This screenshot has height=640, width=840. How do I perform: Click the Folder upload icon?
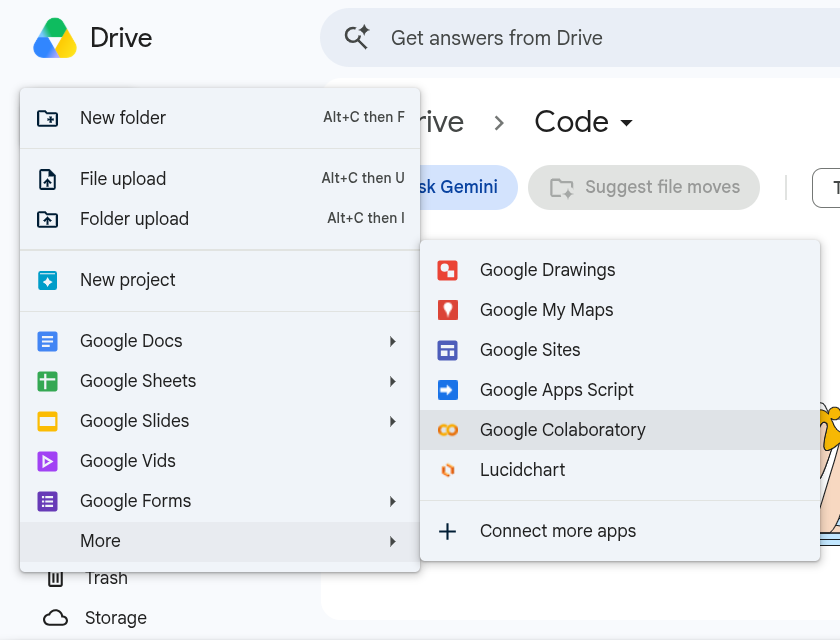point(47,219)
